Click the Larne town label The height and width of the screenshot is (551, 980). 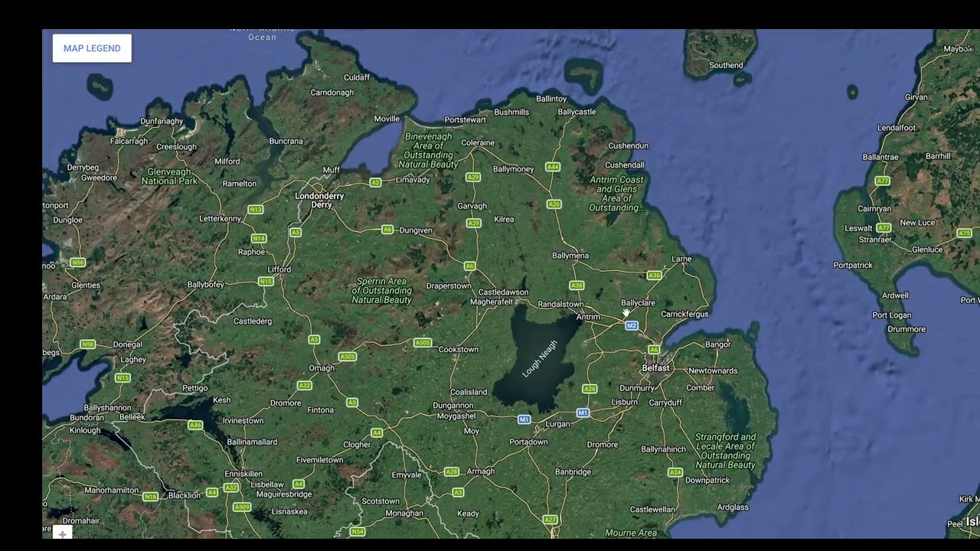pyautogui.click(x=681, y=259)
